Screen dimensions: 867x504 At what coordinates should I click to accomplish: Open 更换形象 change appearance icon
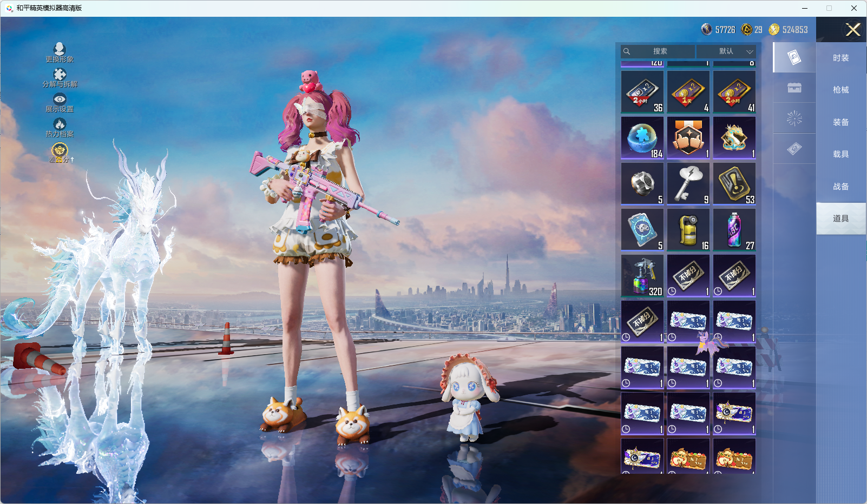pos(60,53)
